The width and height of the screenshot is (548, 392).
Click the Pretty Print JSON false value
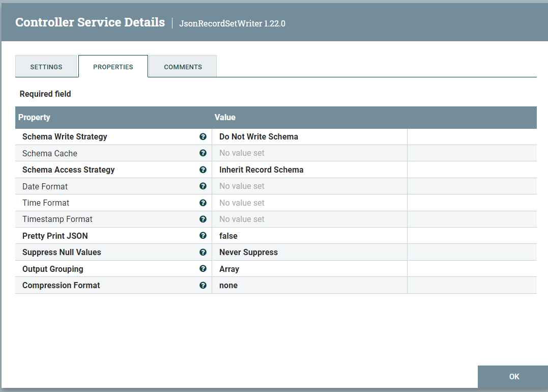pos(228,236)
